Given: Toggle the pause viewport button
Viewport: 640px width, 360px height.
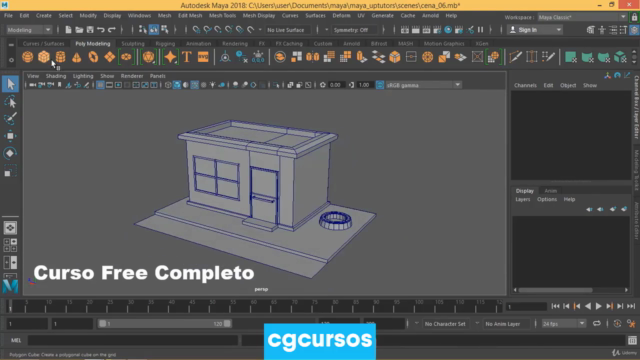Looking at the screenshot, I should 480,30.
